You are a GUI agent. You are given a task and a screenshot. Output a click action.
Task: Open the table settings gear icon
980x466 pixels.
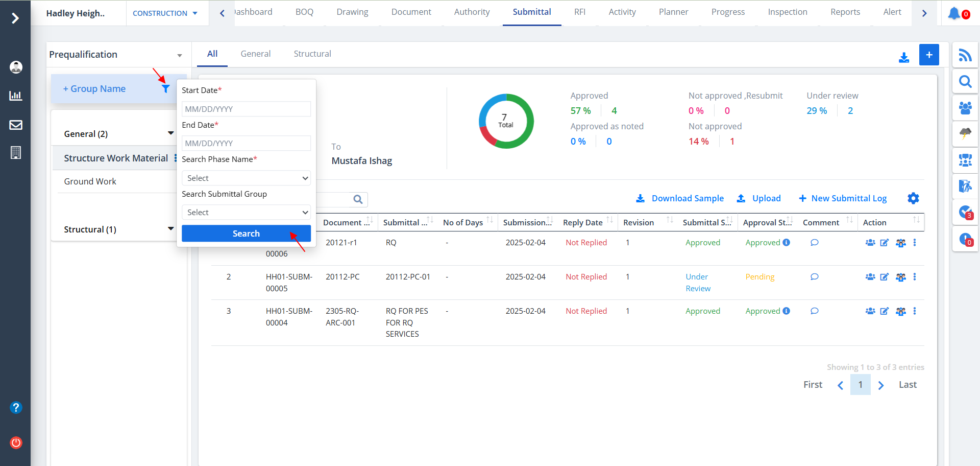click(x=913, y=198)
